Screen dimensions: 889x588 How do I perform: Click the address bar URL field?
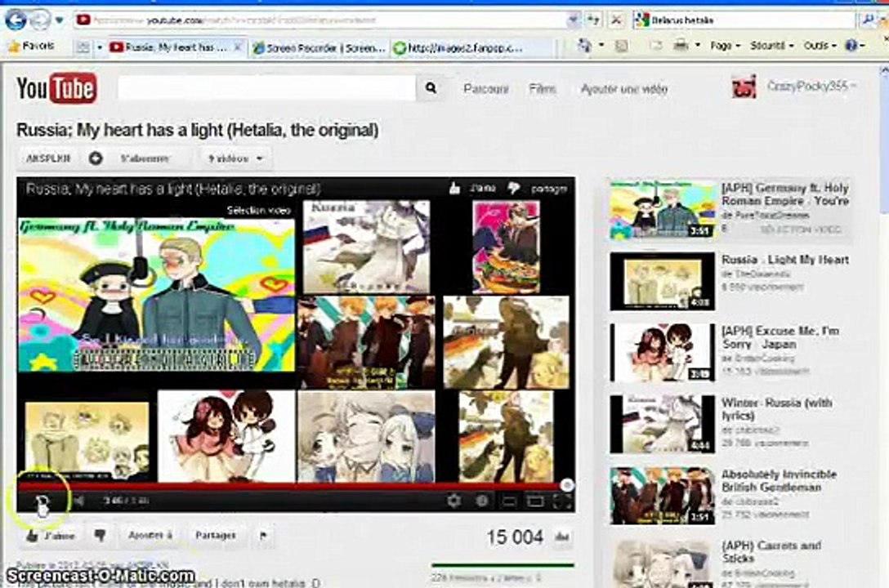click(x=320, y=20)
